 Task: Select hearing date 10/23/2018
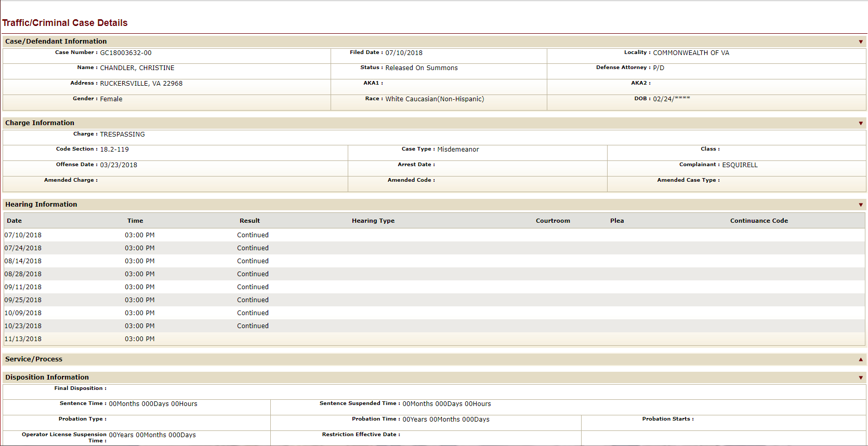[x=23, y=326]
